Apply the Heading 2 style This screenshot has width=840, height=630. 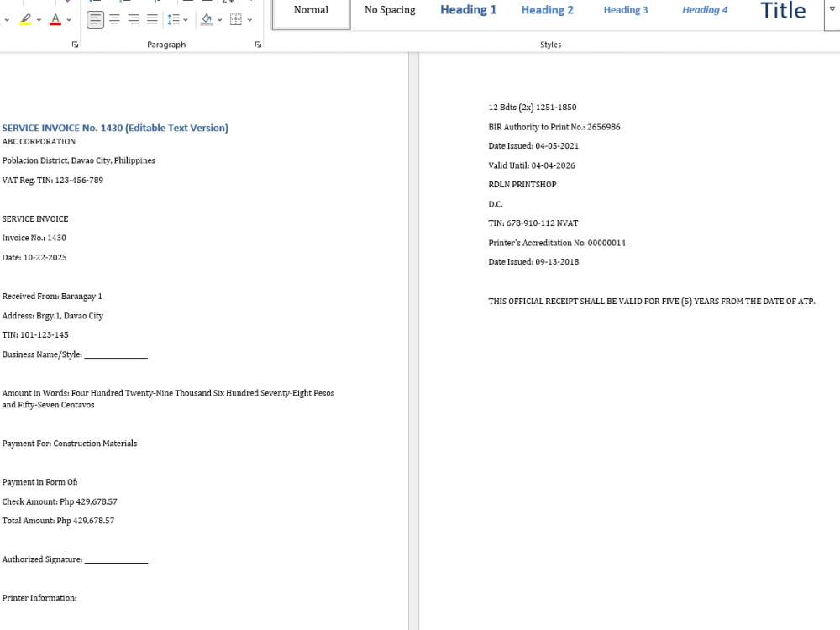tap(547, 10)
